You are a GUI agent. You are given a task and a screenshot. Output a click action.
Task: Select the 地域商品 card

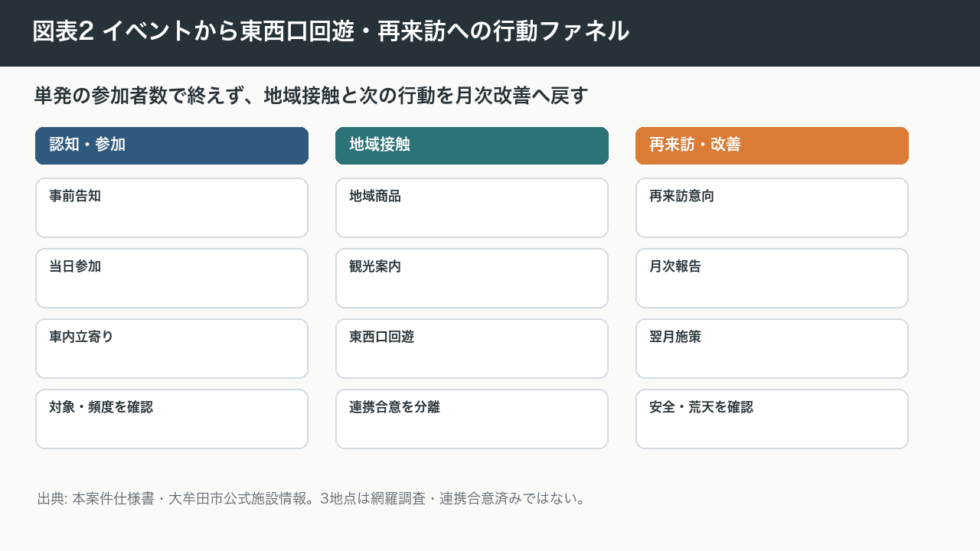[472, 208]
